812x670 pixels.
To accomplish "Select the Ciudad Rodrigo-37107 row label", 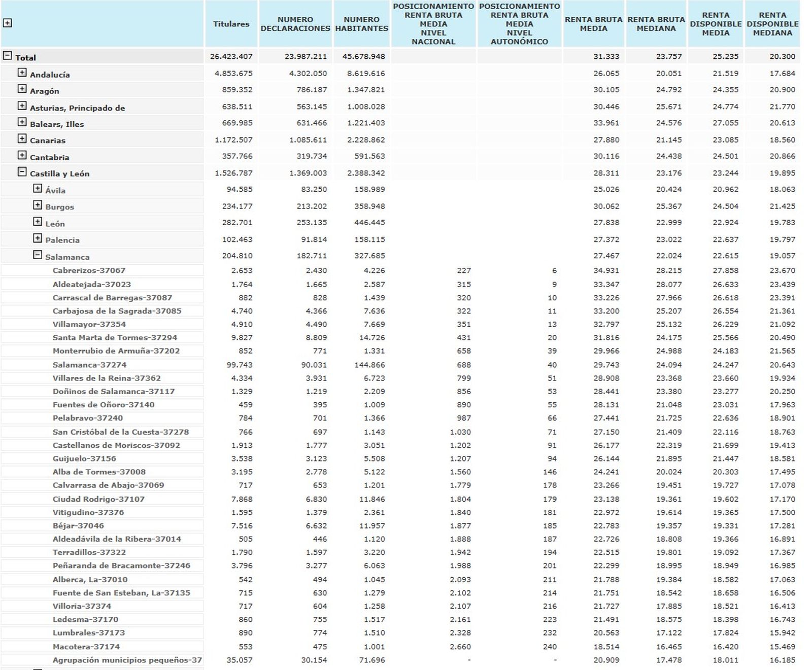I will coord(98,499).
